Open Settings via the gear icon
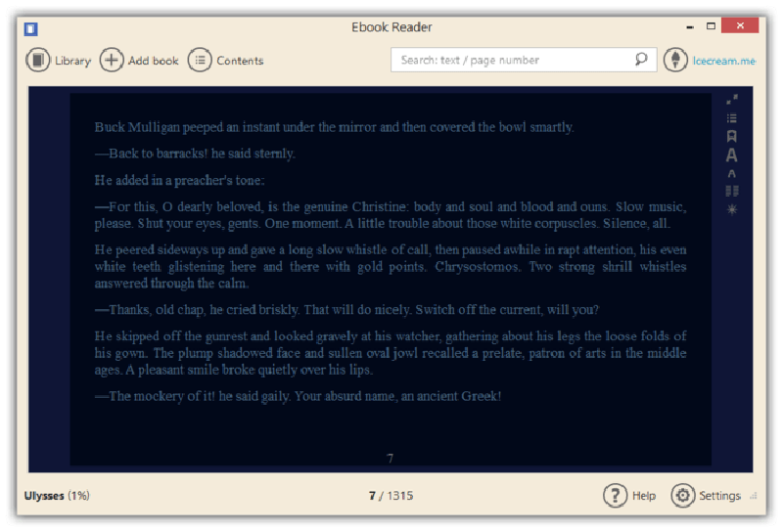 pos(682,496)
